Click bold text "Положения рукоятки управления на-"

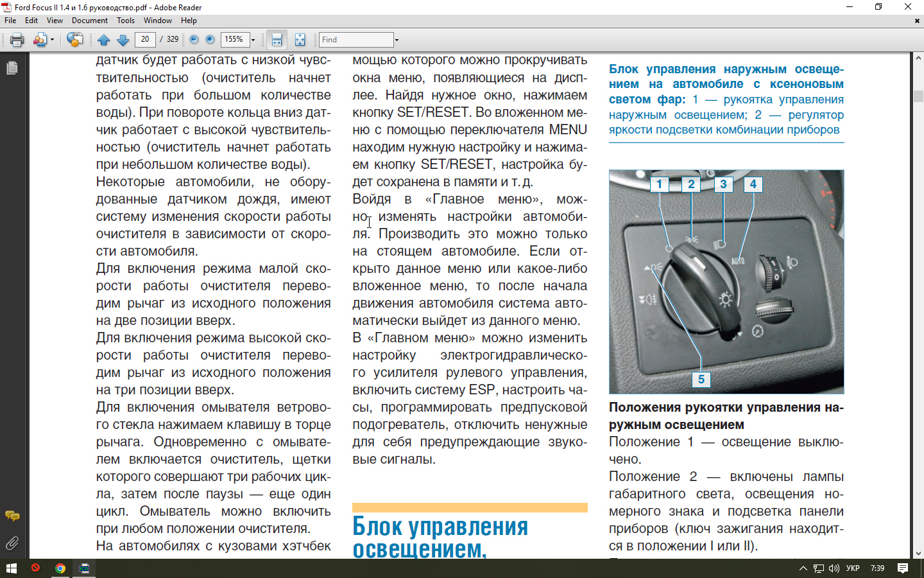(726, 407)
